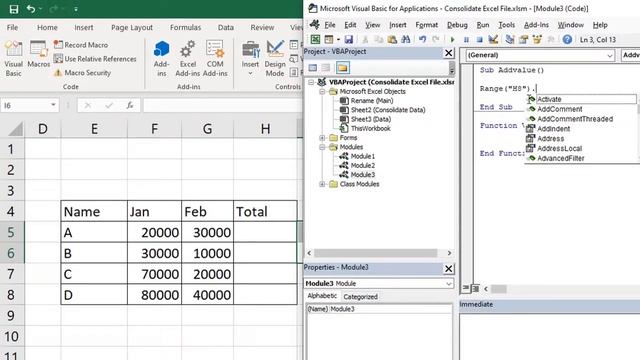Expand the Forms folder
The width and height of the screenshot is (640, 360).
click(x=322, y=138)
